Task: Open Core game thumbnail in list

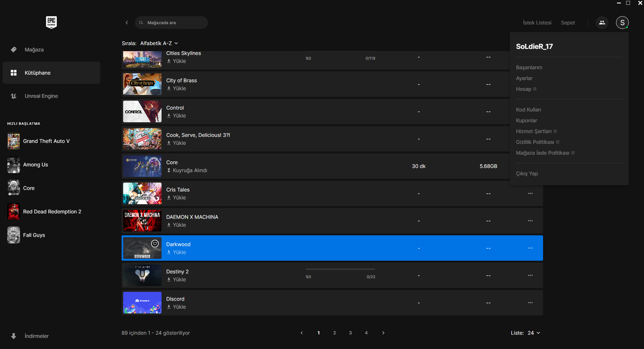Action: pos(142,166)
